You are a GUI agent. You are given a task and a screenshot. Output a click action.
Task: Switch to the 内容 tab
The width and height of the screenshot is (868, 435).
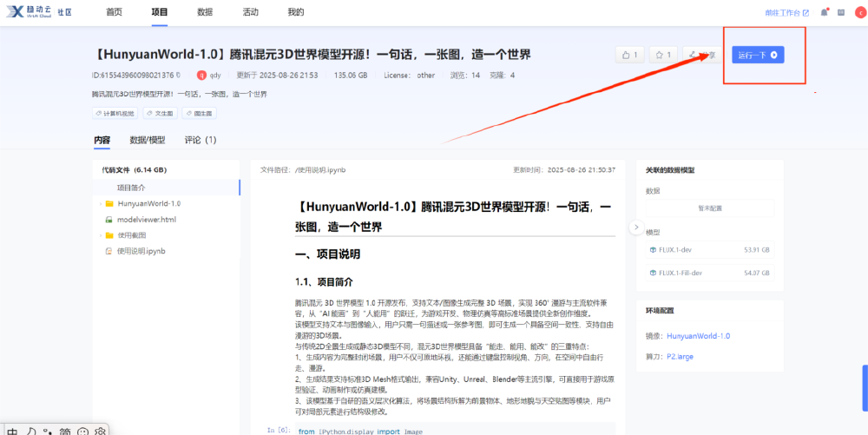(102, 140)
